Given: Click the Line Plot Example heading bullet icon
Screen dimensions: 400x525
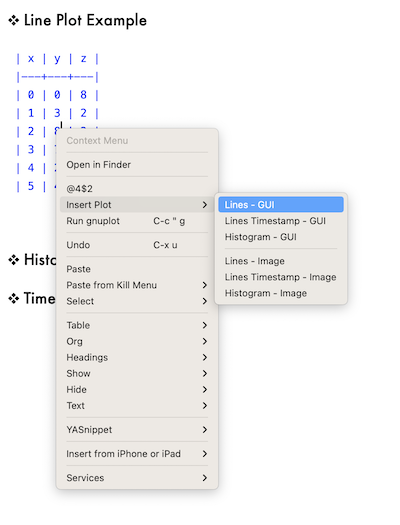Looking at the screenshot, I should click(x=14, y=20).
